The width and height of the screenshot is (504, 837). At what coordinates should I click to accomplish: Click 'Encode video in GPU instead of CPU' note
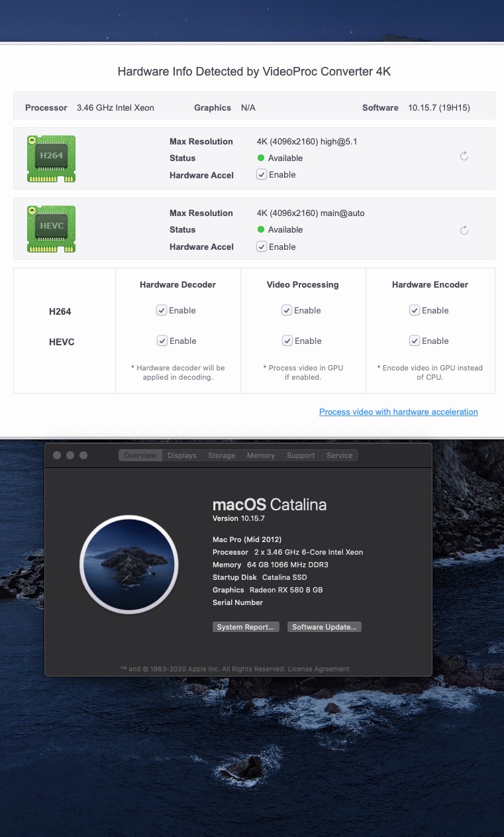coord(430,372)
